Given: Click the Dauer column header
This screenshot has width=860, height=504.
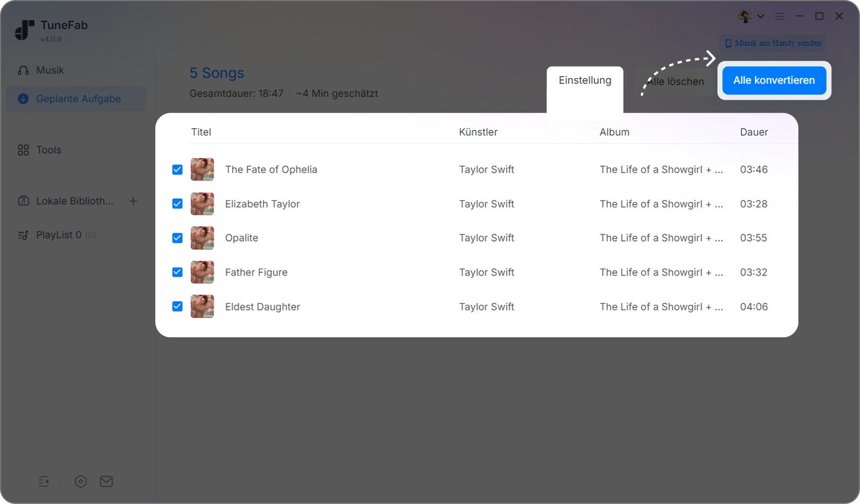Looking at the screenshot, I should click(x=754, y=132).
